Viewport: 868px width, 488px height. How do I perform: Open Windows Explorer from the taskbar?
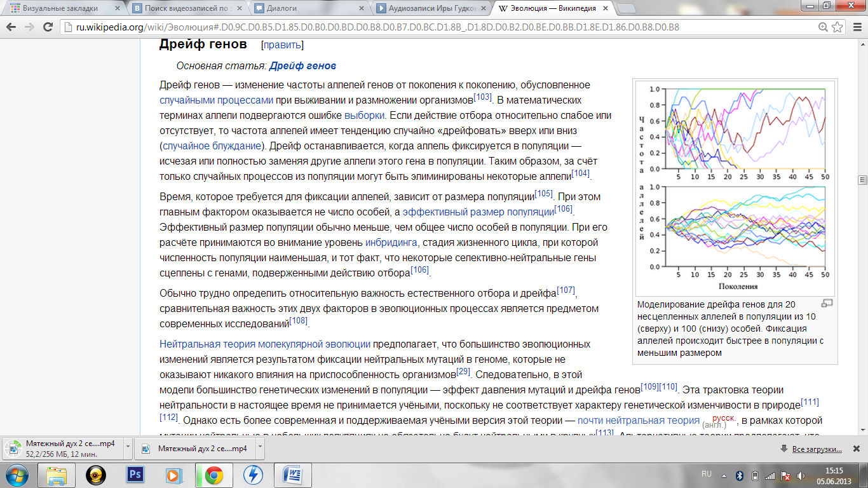click(57, 475)
